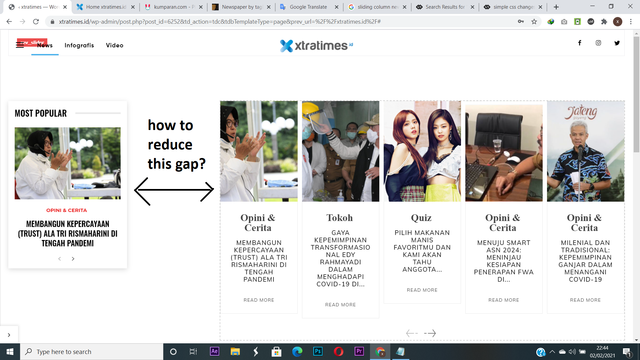Open the Opini & Cerita category in Most Popular
Image resolution: width=640 pixels, height=360 pixels.
tap(67, 210)
